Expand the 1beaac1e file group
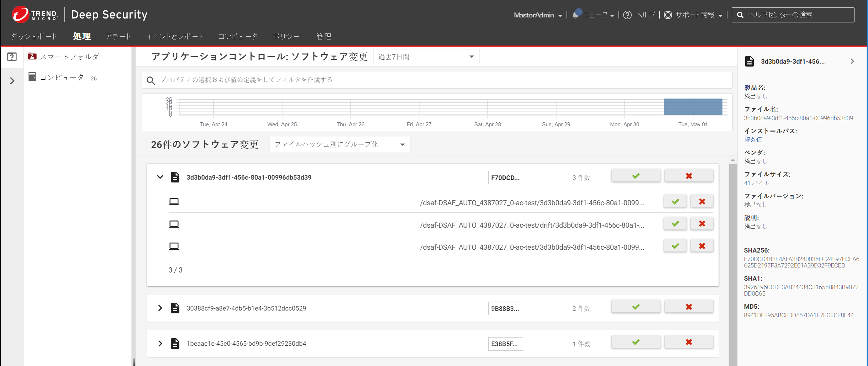Viewport: 868px width, 366px height. [160, 344]
